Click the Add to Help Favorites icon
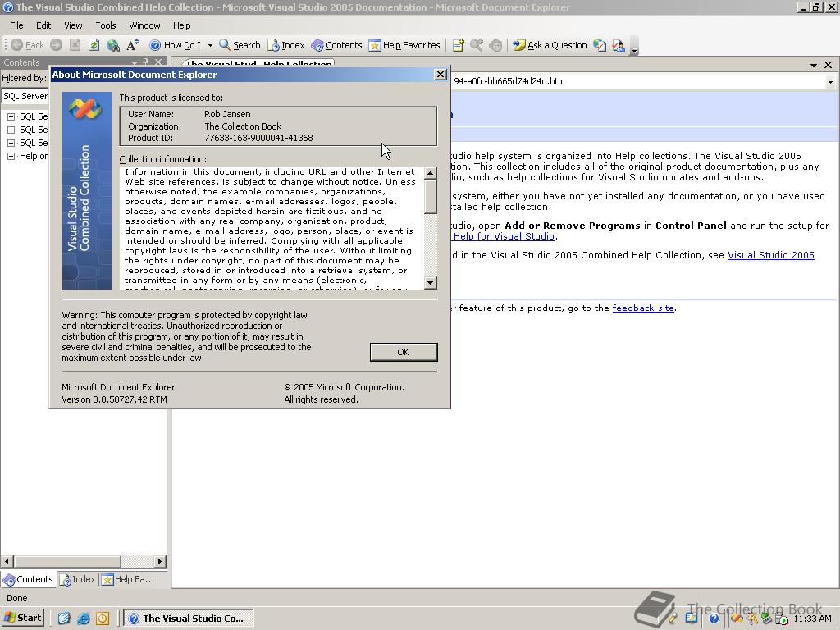This screenshot has height=630, width=840. tap(458, 46)
